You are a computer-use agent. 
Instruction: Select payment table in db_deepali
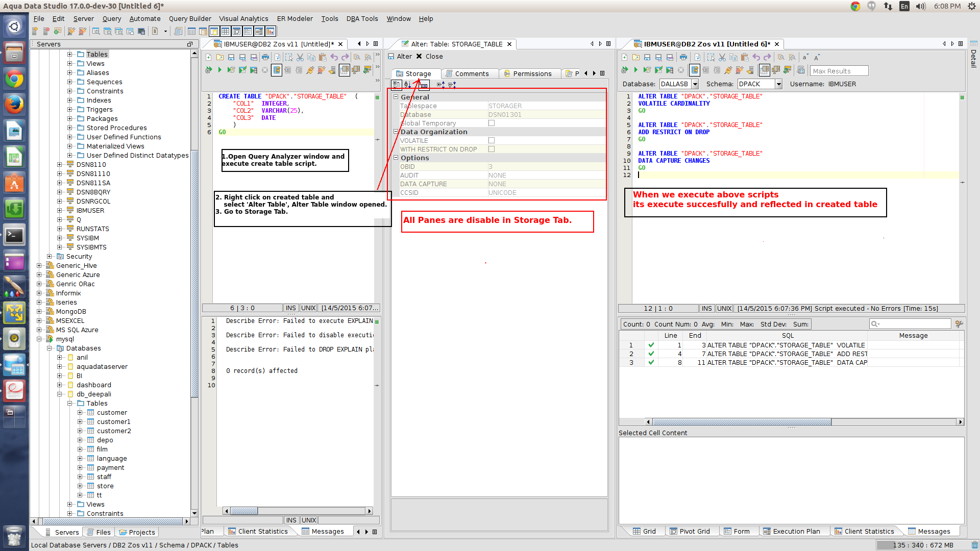(x=110, y=467)
